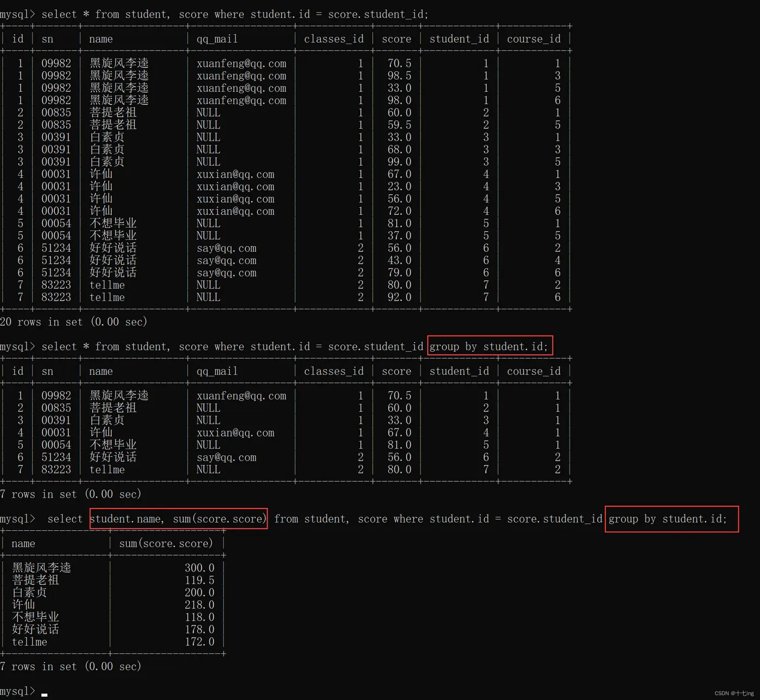This screenshot has height=700, width=760.
Task: Click xuanfeng@qq.com in the 98.5 score row
Action: [241, 76]
